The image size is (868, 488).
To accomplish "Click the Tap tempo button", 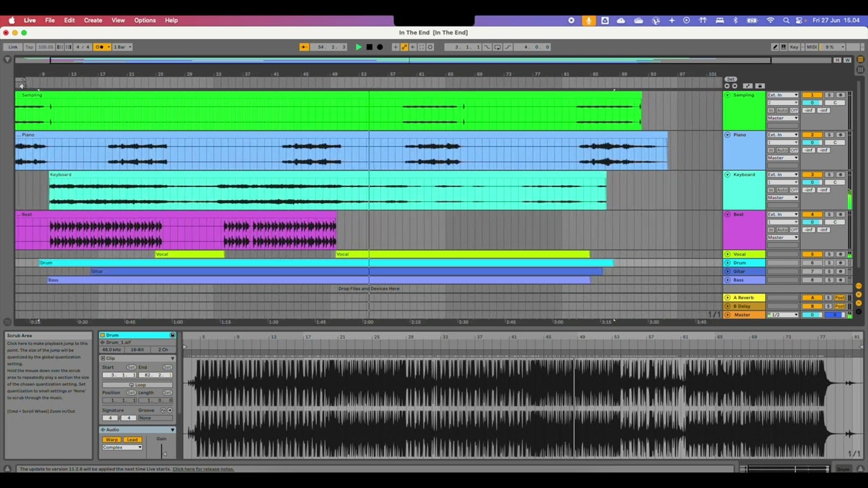I will [29, 47].
